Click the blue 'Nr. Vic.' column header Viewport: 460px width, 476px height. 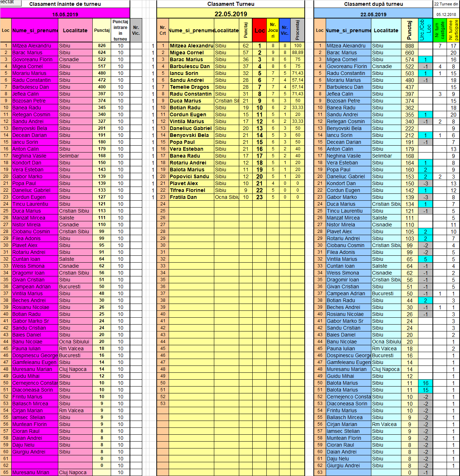click(x=285, y=30)
